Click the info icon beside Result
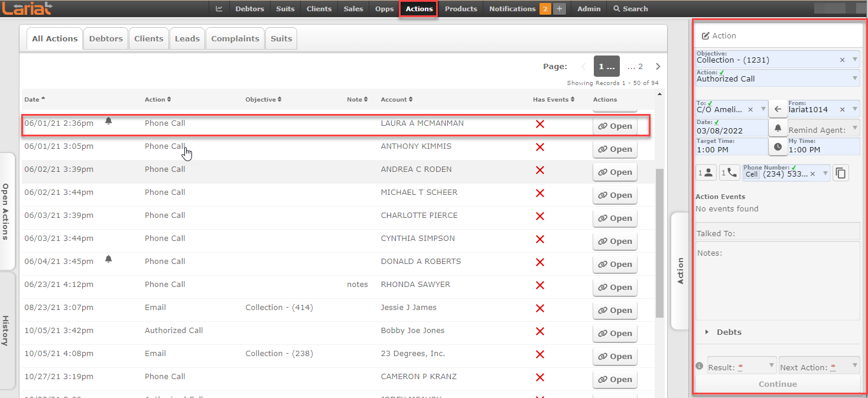868x398 pixels. click(700, 366)
